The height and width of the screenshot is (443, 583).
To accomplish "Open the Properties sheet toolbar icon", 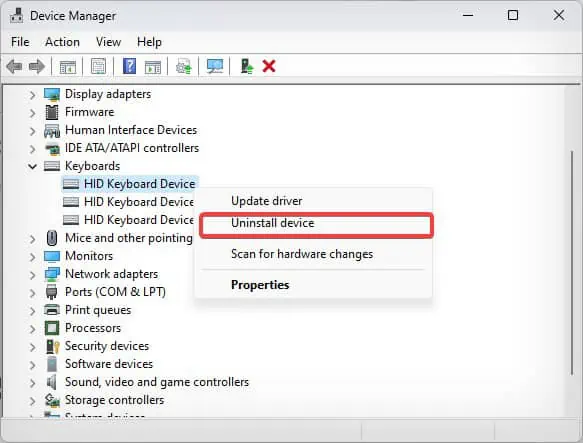I will [x=98, y=67].
